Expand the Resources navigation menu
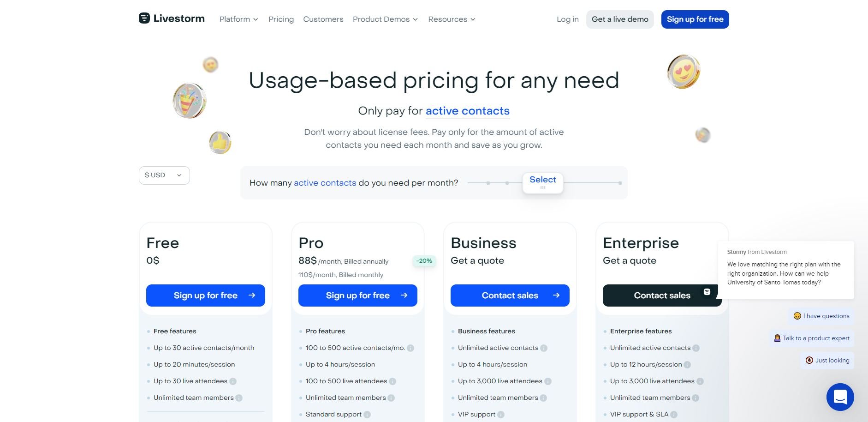Screen dimensions: 868x422 [452, 19]
